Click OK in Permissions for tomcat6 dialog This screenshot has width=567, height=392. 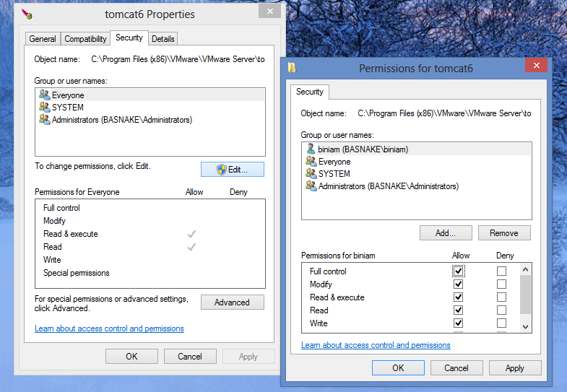[398, 367]
